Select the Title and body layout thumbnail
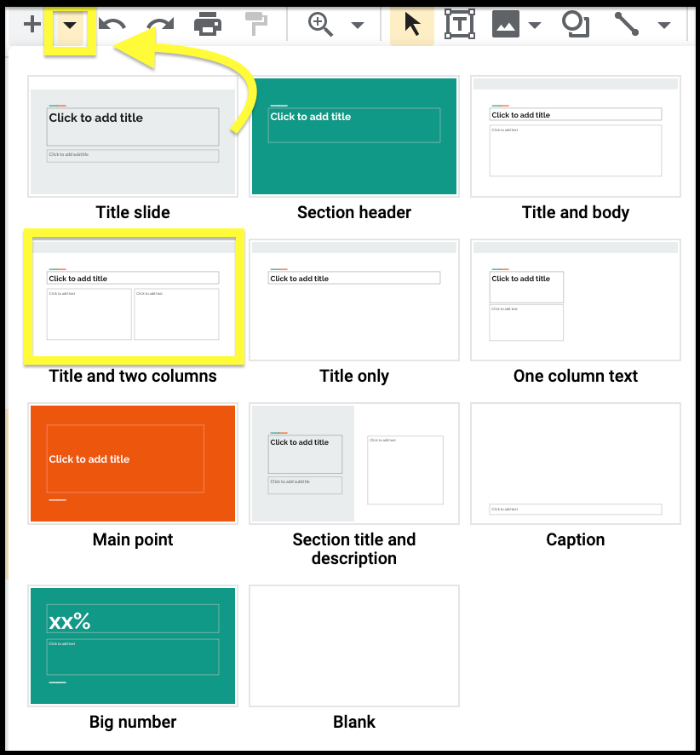The image size is (700, 755). tap(576, 136)
